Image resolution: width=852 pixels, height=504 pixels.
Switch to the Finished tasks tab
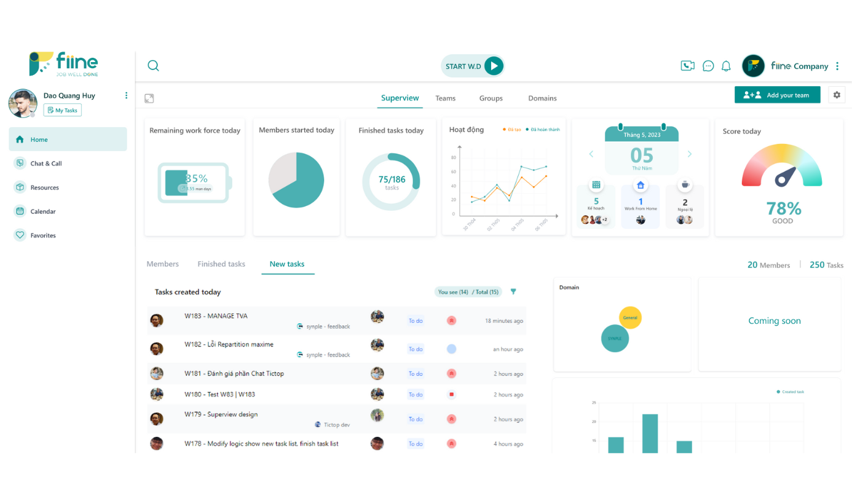click(x=221, y=264)
